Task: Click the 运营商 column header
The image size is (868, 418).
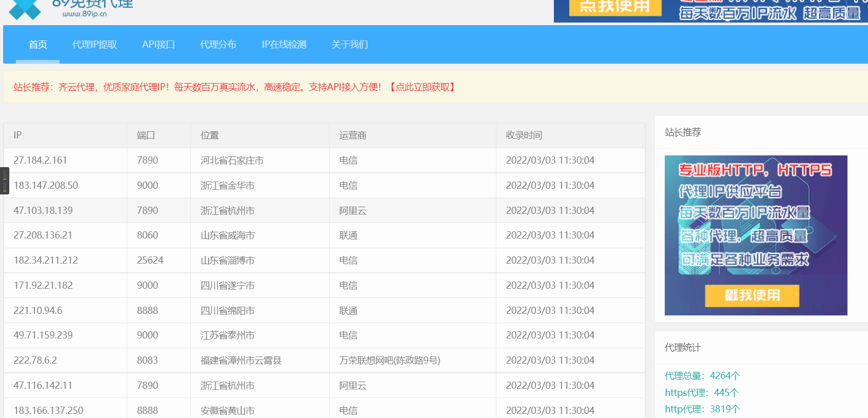Action: pyautogui.click(x=353, y=135)
